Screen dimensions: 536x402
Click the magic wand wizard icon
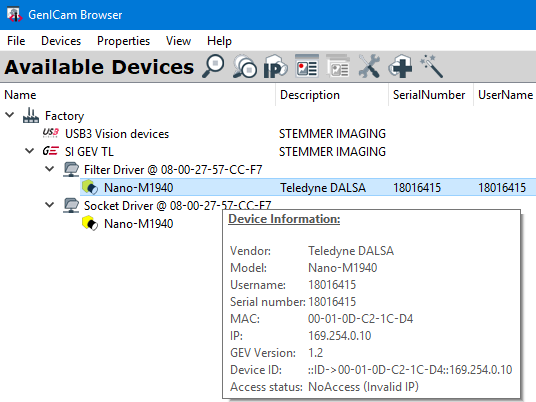(431, 66)
